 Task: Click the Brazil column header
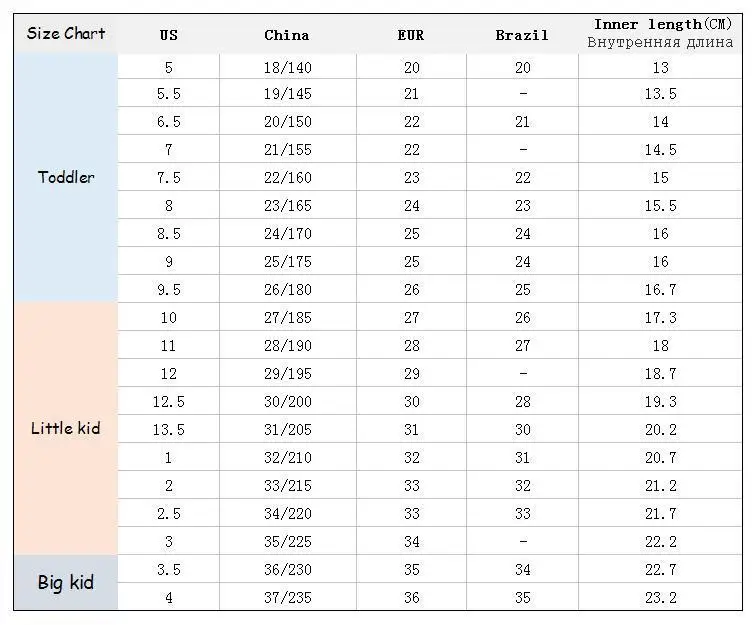tap(522, 35)
